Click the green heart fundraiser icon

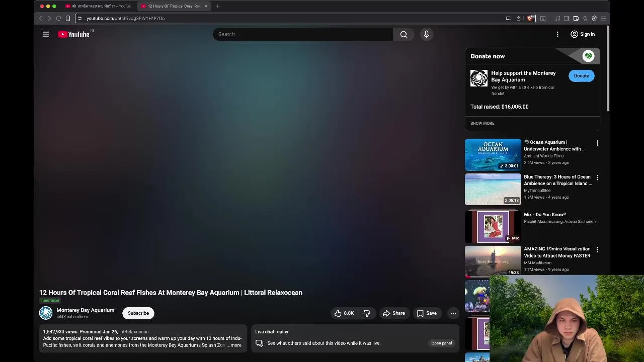click(588, 56)
